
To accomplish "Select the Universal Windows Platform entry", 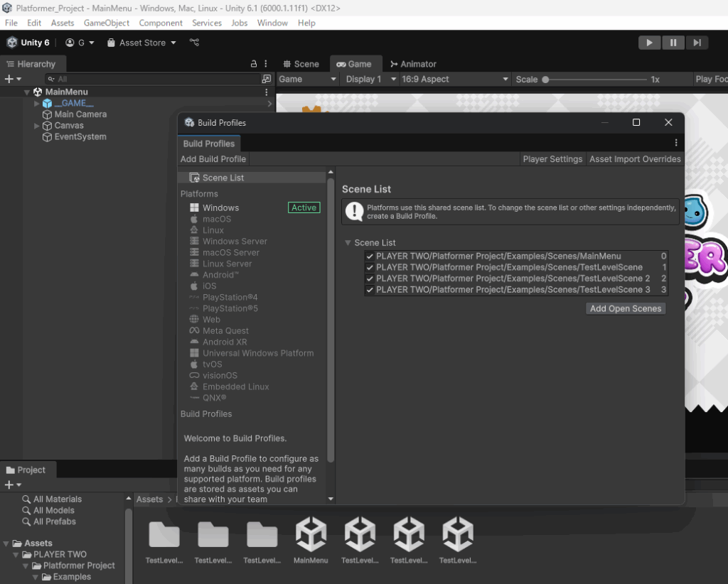I will 252,353.
